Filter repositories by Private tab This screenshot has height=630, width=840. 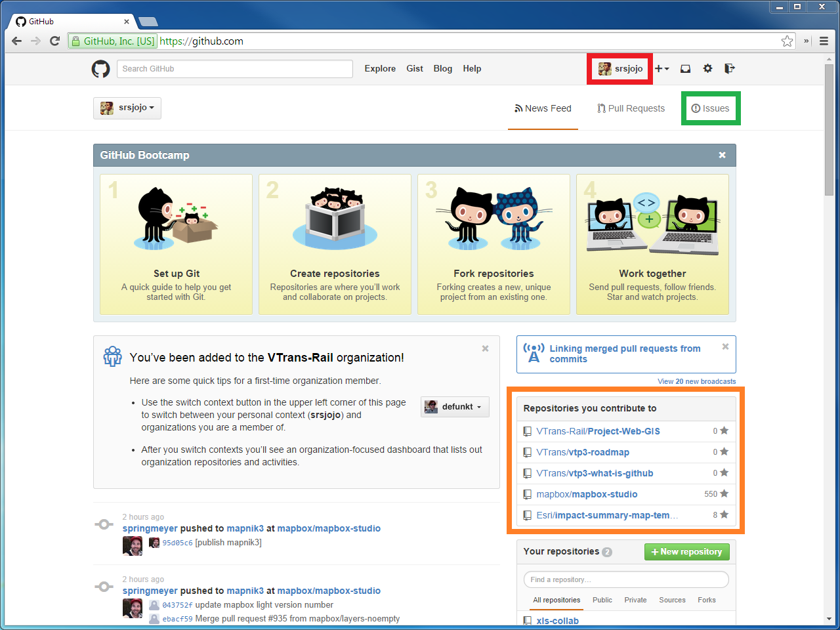tap(635, 600)
